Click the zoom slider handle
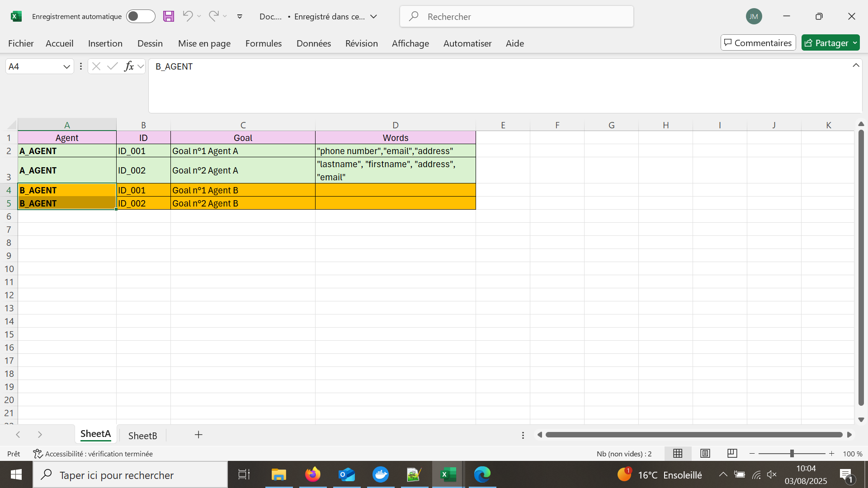Image resolution: width=868 pixels, height=488 pixels. [792, 453]
